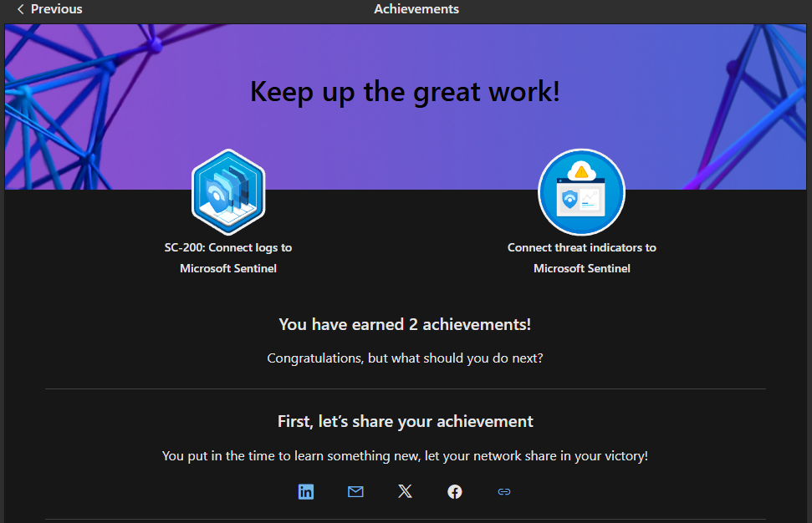Click the Connect threat indicators circular badge
812x523 pixels.
(580, 191)
